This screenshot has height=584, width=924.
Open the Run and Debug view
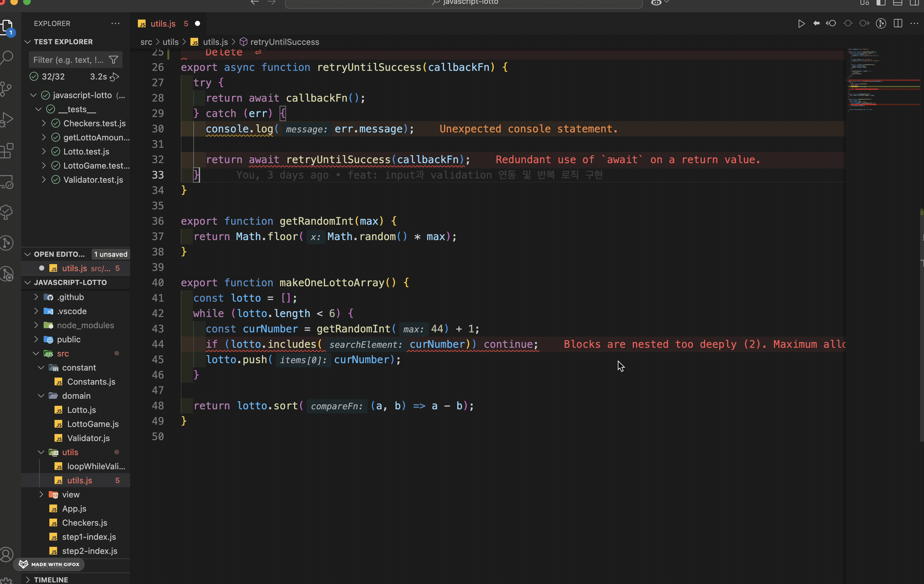6,120
